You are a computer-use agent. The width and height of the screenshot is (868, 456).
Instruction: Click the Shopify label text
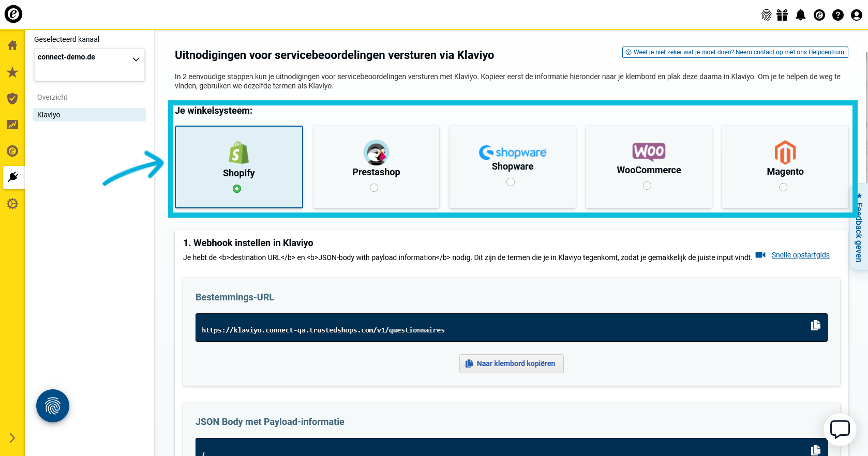(x=239, y=173)
